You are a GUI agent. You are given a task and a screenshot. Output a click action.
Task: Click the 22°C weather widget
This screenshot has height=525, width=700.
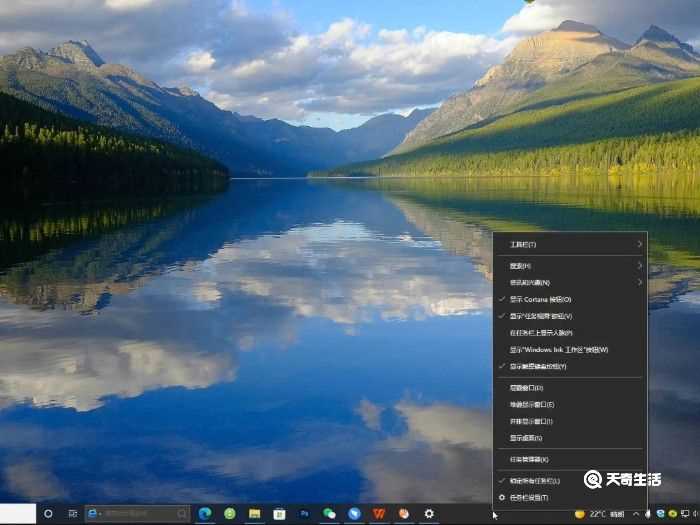pos(596,513)
